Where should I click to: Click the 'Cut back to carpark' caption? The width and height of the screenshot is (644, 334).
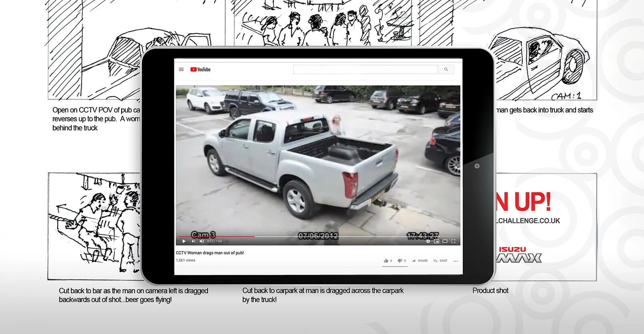point(323,295)
